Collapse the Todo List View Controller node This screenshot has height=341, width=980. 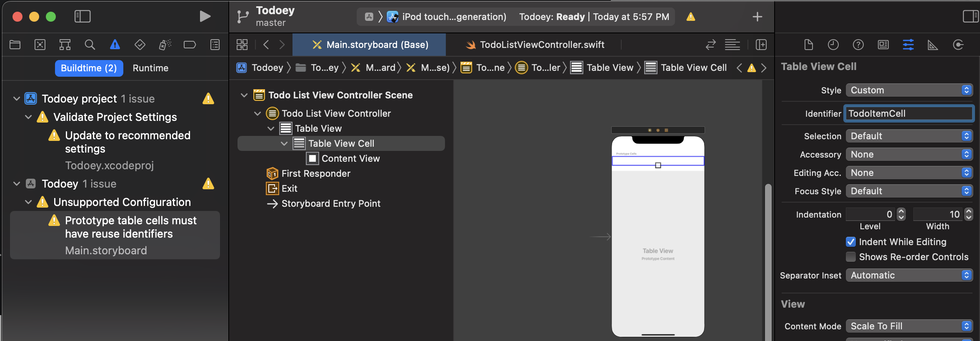pyautogui.click(x=257, y=113)
